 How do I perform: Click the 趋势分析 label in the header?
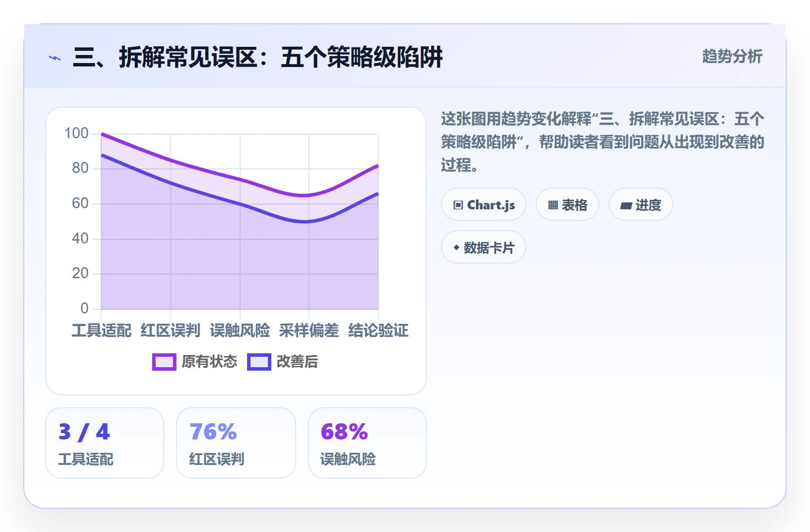[732, 57]
